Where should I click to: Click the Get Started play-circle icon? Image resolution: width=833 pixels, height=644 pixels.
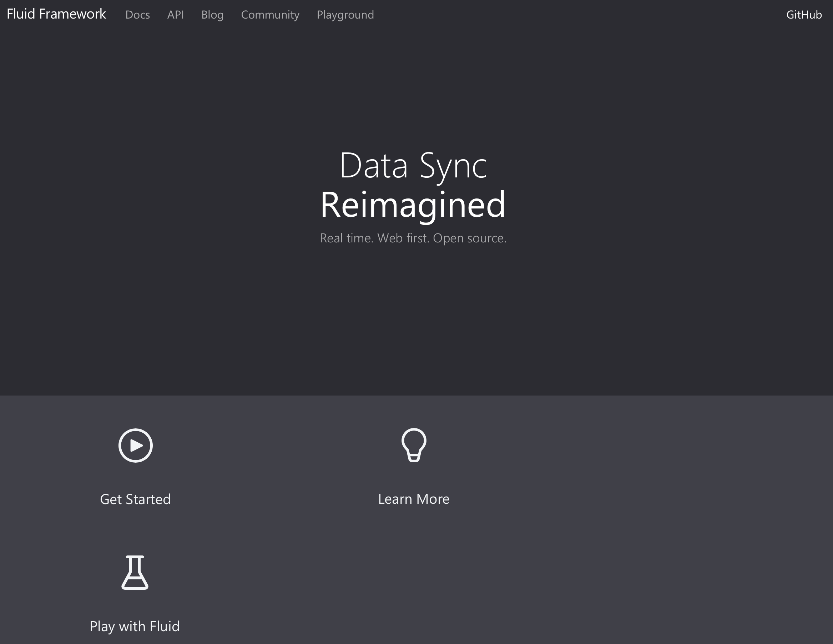click(x=135, y=445)
